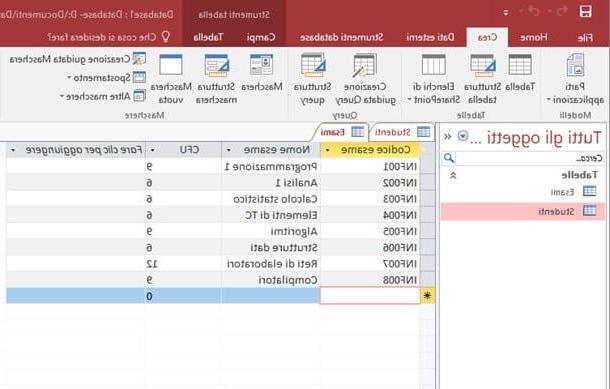This screenshot has height=389, width=610.
Task: Click the INF001 cell
Action: point(370,166)
